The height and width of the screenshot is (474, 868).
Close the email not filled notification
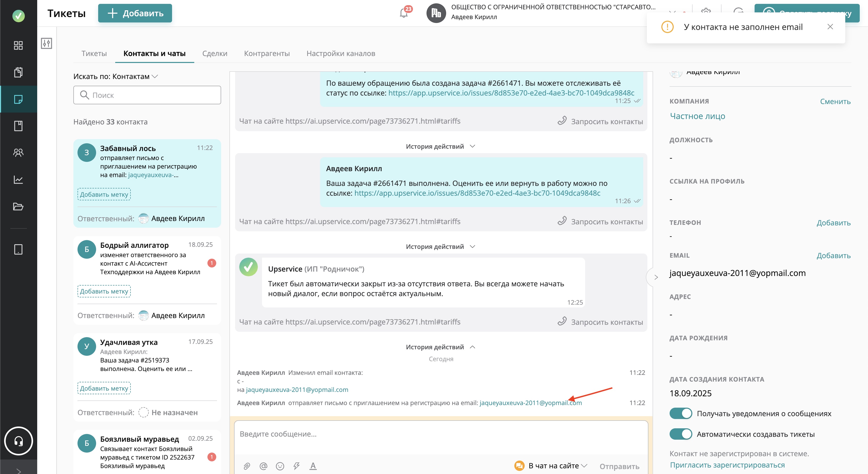830,27
